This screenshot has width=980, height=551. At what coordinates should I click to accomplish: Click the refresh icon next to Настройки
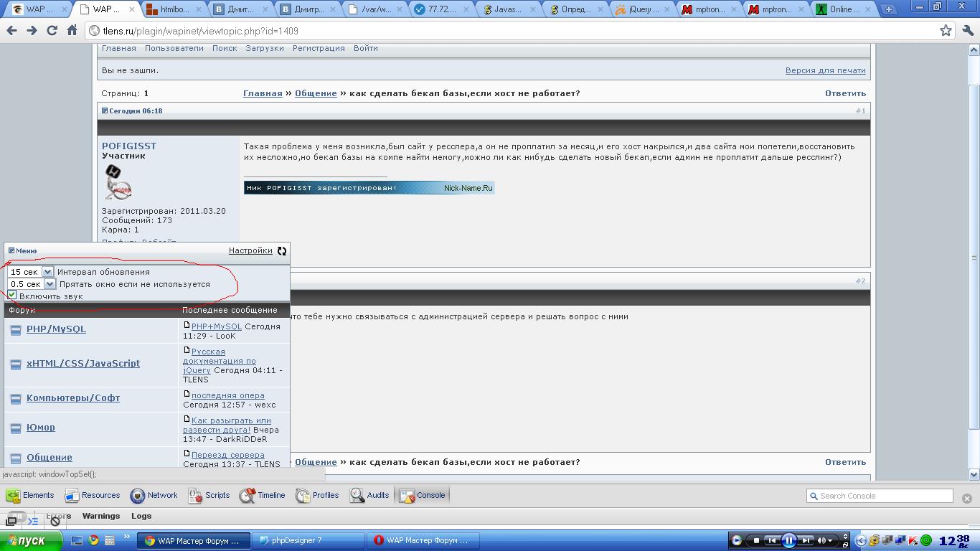[282, 251]
